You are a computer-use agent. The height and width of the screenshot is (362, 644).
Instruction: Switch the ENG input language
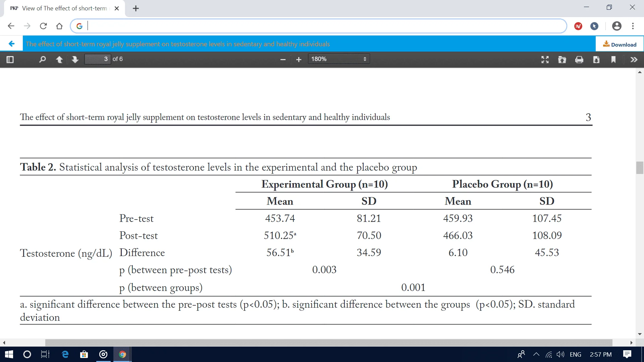[x=576, y=354]
